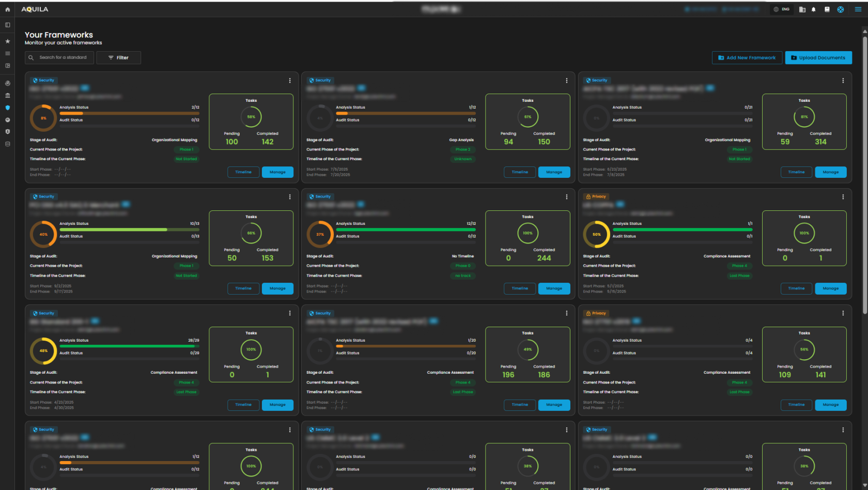Image resolution: width=868 pixels, height=490 pixels.
Task: Open the book documentation icon in header
Action: (x=827, y=9)
